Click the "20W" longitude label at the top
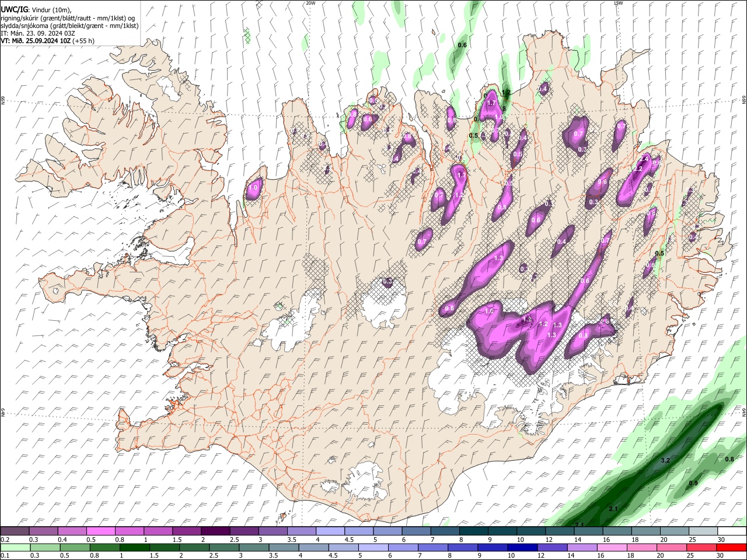Image resolution: width=747 pixels, height=560 pixels. (x=310, y=3)
